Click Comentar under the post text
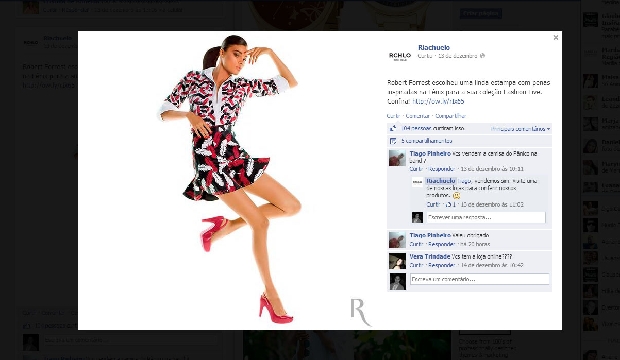Image resolution: width=620 pixels, height=360 pixels. 418,116
